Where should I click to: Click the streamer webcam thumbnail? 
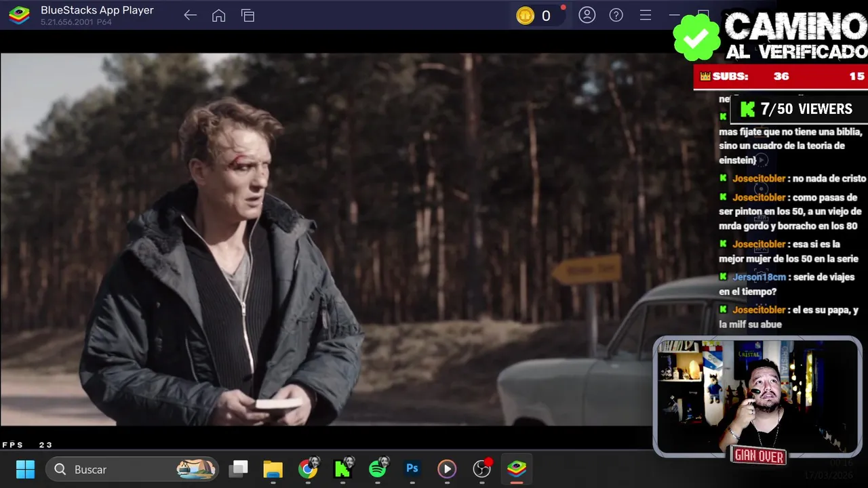pos(757,396)
